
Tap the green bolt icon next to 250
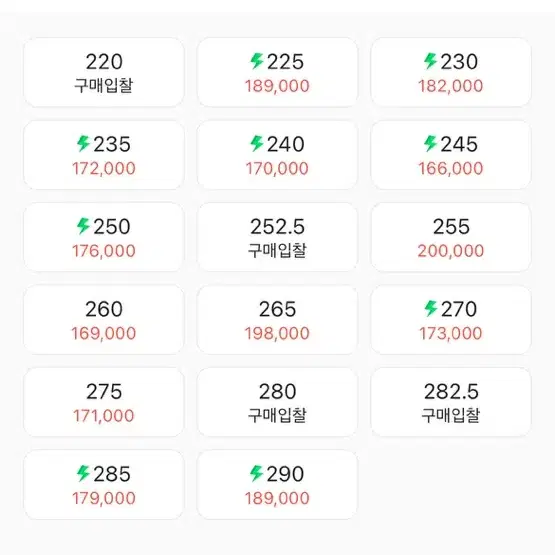(x=84, y=226)
